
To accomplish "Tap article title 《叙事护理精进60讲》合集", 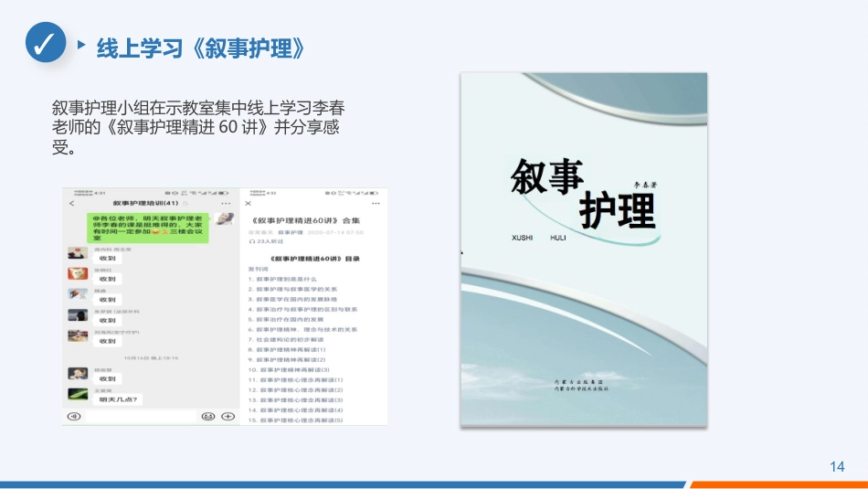I will pyautogui.click(x=305, y=220).
